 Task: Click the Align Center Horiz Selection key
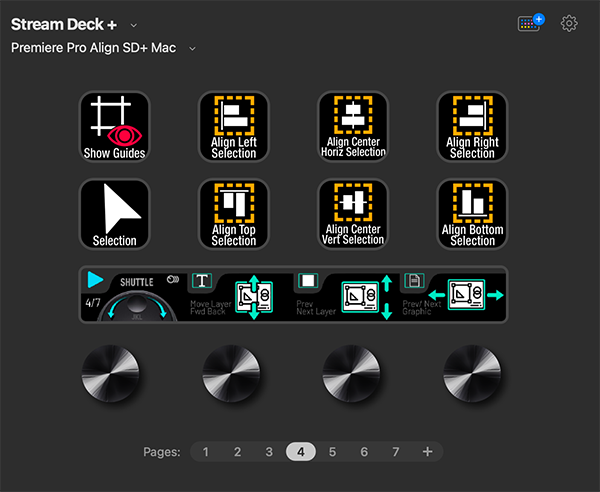(353, 127)
